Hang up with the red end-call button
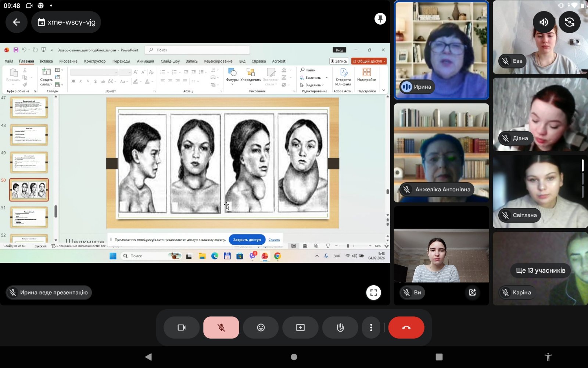 point(406,328)
